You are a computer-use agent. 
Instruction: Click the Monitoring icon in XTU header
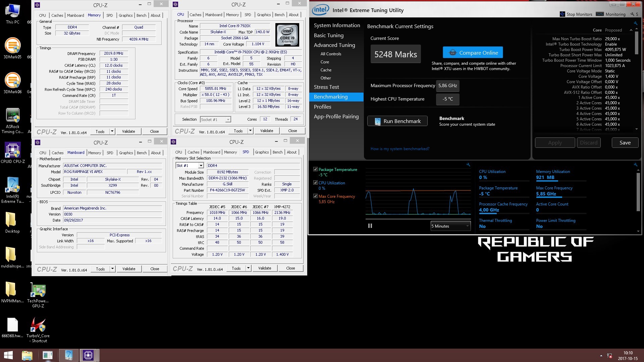pyautogui.click(x=600, y=14)
